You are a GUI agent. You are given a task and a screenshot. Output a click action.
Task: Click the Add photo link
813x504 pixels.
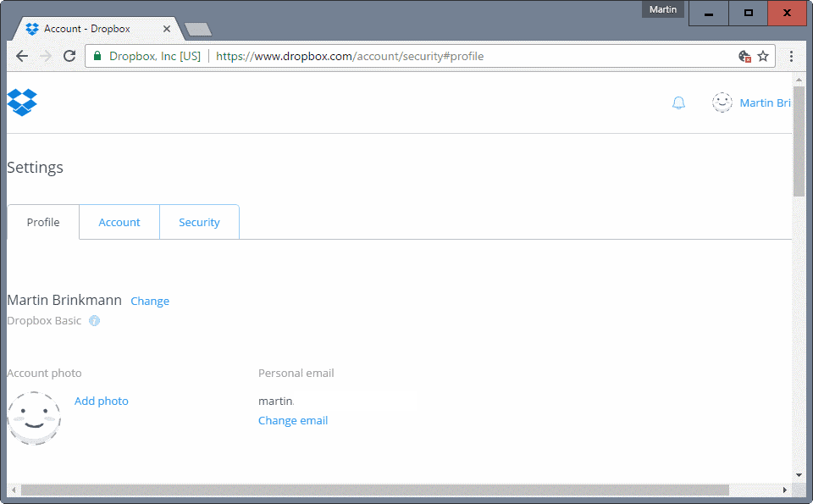[101, 401]
